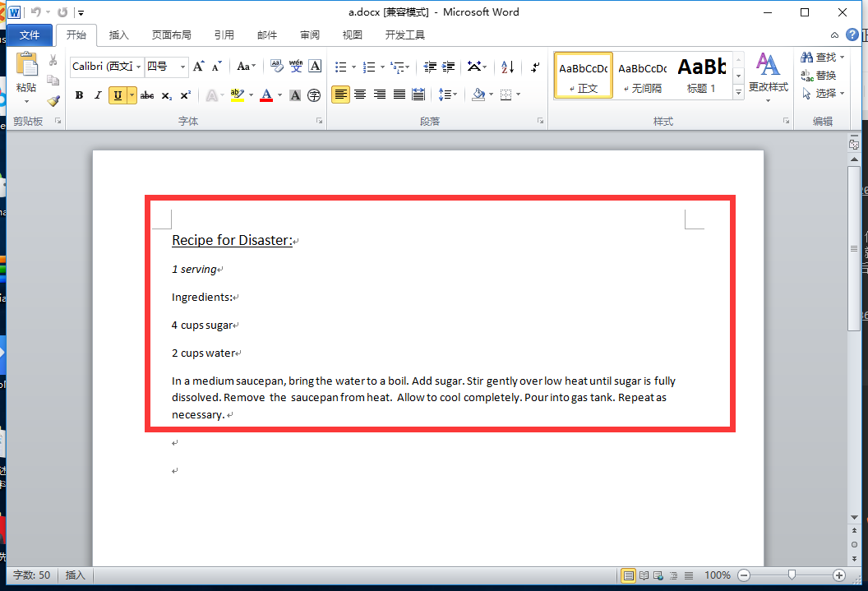Switch to web layout view
The height and width of the screenshot is (591, 868).
pyautogui.click(x=658, y=575)
